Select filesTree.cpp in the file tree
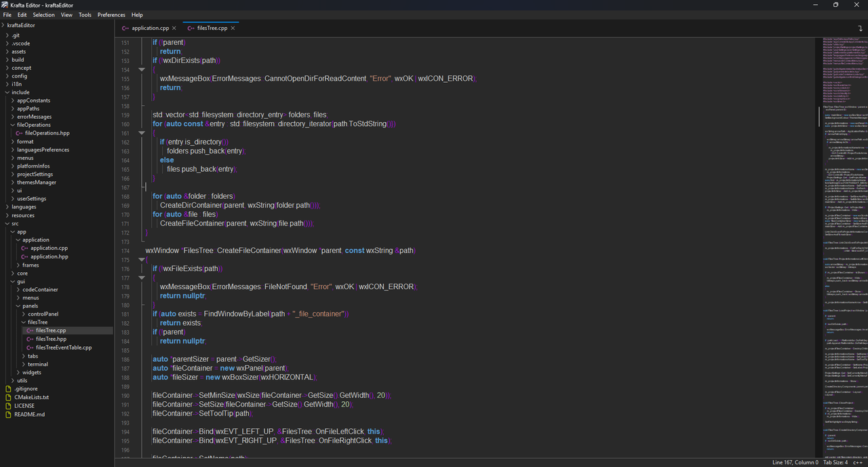The width and height of the screenshot is (868, 467). [x=51, y=331]
